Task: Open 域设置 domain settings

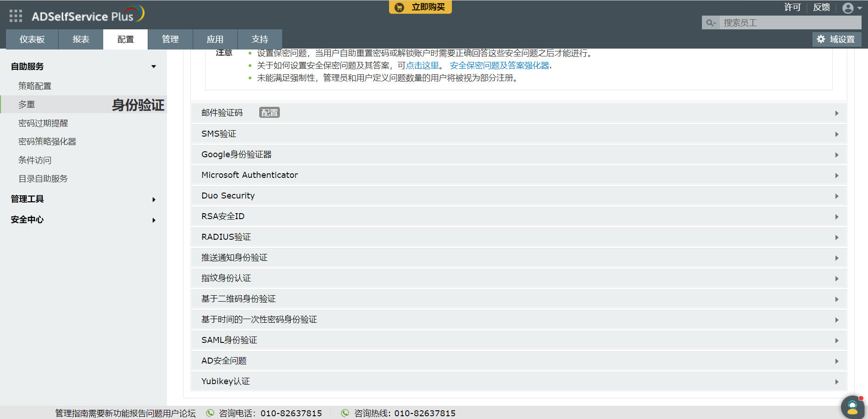Action: (x=837, y=39)
